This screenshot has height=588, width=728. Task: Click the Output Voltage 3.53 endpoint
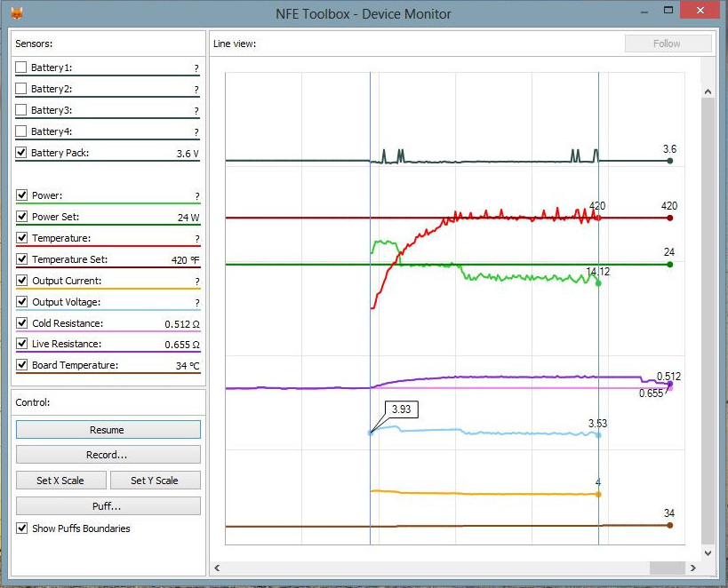click(598, 435)
